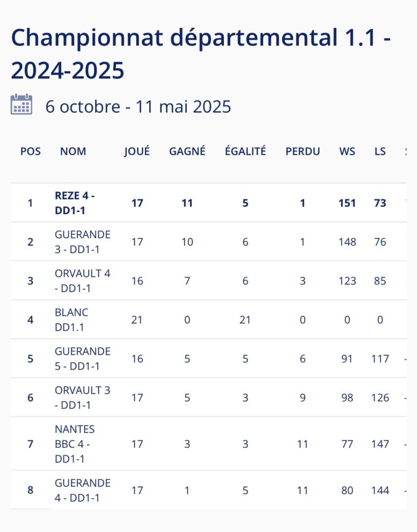Click the 6 octobre - 11 mai 2025 date text
This screenshot has width=417, height=532.
tap(138, 107)
